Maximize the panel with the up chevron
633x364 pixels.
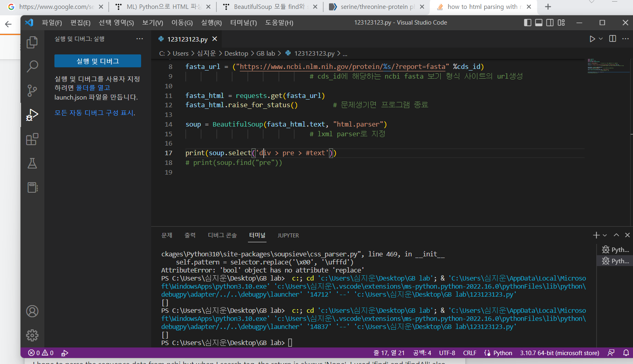coord(616,235)
